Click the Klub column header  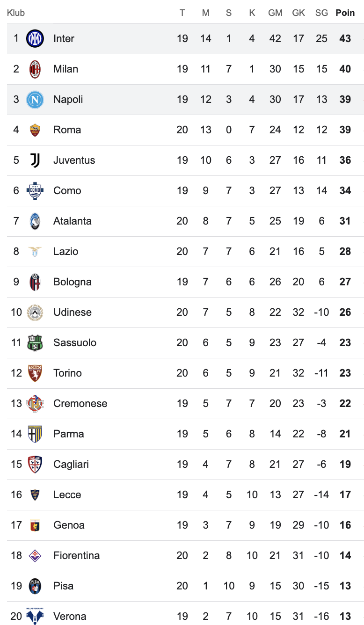coord(16,13)
